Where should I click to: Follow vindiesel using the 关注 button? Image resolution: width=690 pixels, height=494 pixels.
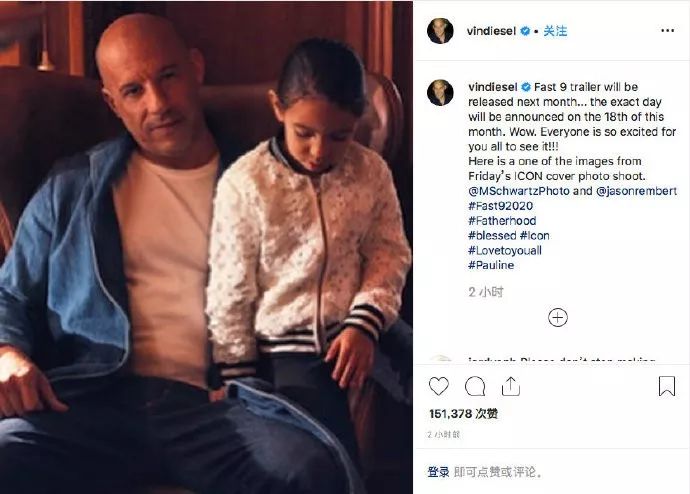click(x=555, y=31)
